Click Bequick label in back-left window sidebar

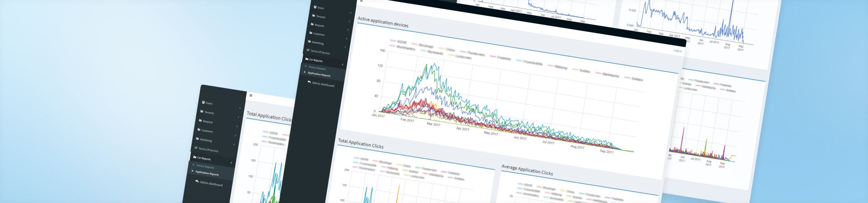click(208, 122)
